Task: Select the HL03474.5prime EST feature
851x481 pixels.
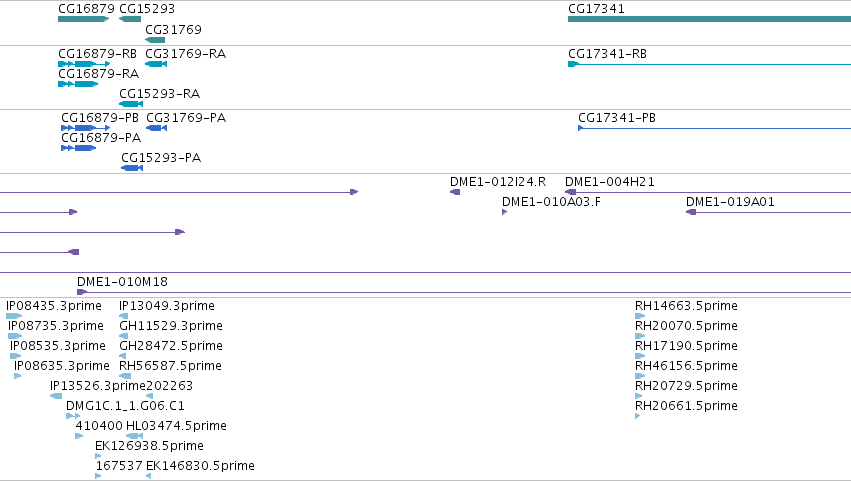Action: pyautogui.click(x=134, y=436)
